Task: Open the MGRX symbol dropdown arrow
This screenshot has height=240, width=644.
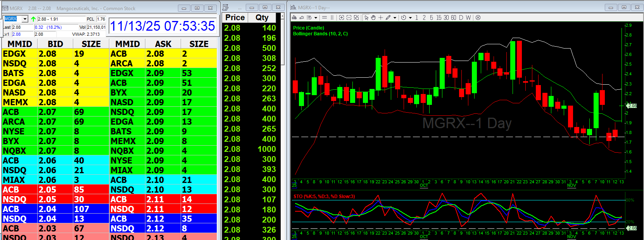Action: pos(25,19)
